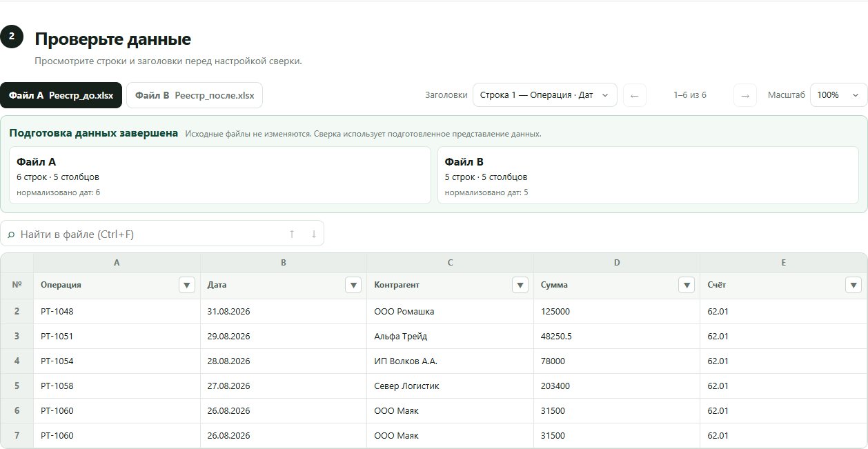Go to previous search match arrow
Viewport: 868px width, 449px height.
coord(292,234)
